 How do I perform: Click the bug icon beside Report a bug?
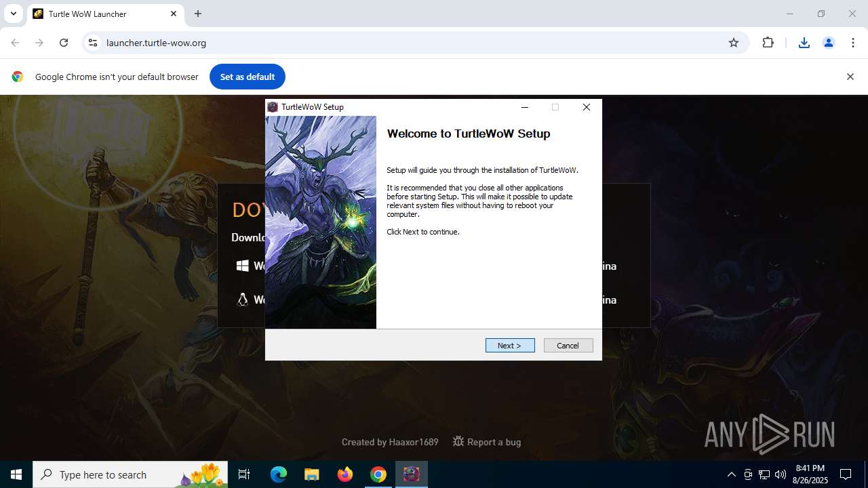(458, 441)
